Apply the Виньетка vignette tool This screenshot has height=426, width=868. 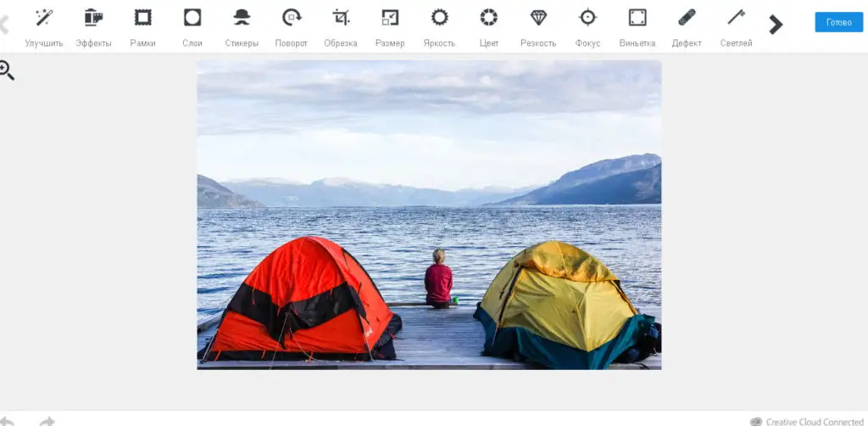637,25
